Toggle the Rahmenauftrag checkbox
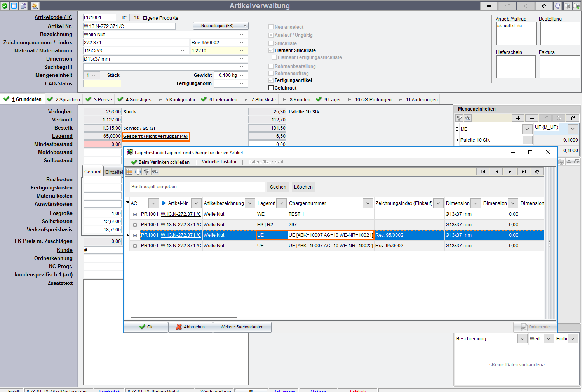 pos(271,73)
